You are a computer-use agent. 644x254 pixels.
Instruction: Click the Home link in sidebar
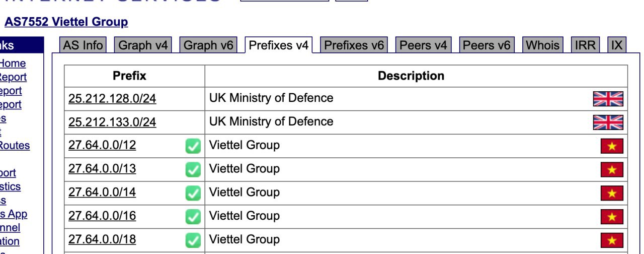tap(13, 63)
